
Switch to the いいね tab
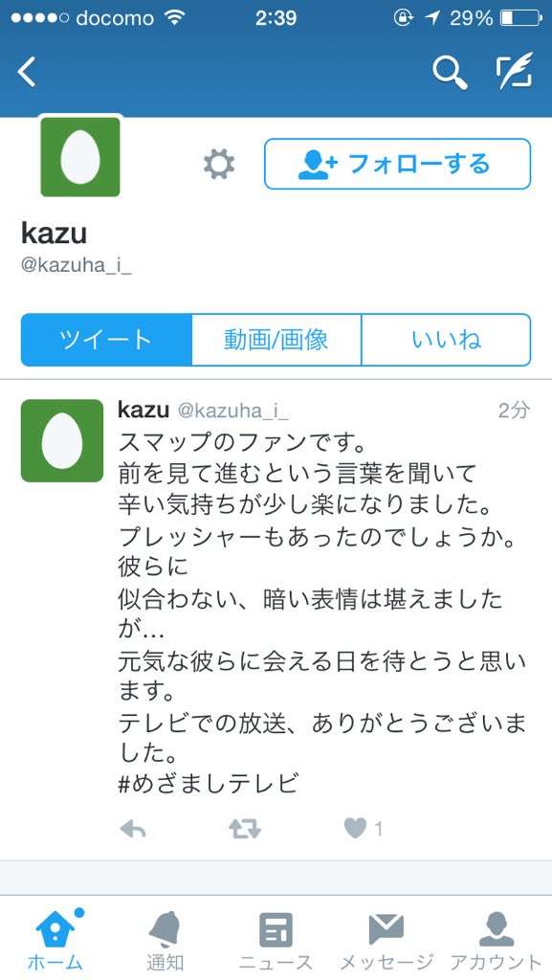[x=447, y=340]
